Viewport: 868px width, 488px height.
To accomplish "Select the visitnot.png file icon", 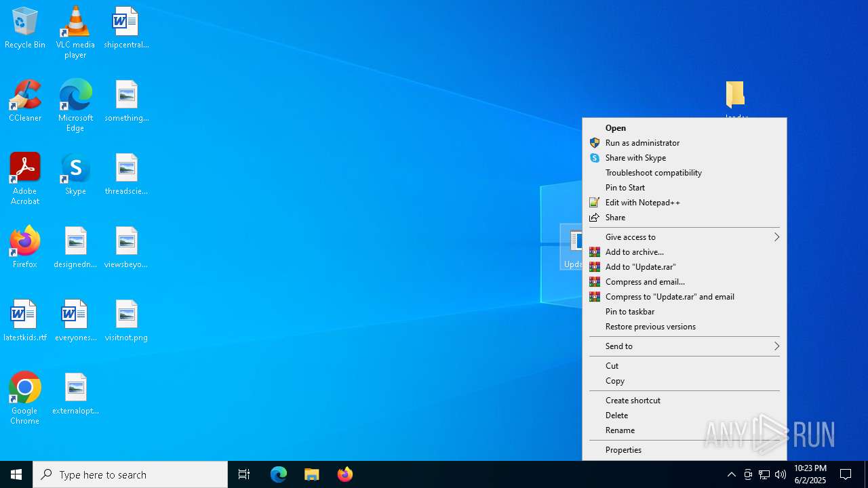I will pos(126,321).
